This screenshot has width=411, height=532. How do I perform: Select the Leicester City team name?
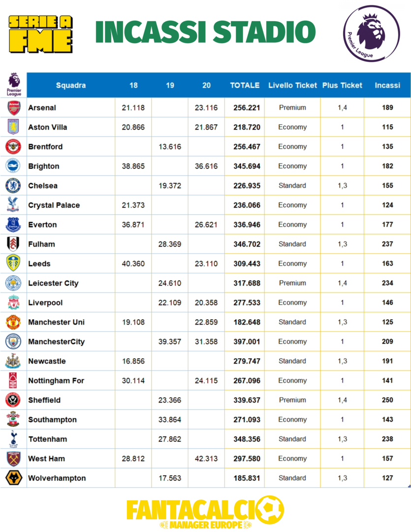coord(53,283)
